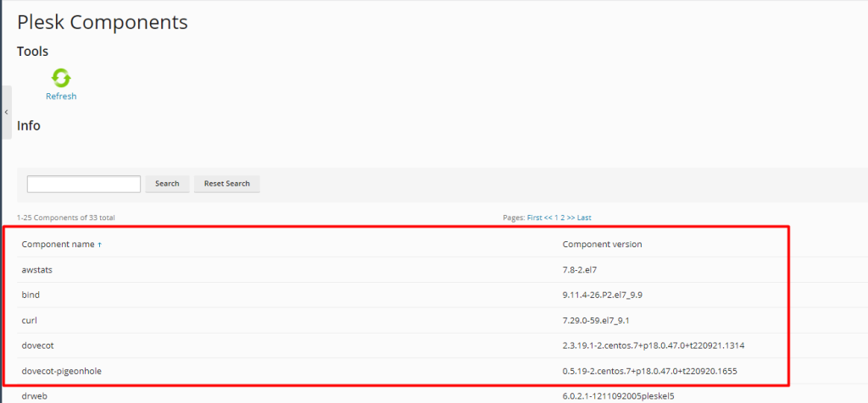
Task: Go to the First page link
Action: click(x=535, y=218)
